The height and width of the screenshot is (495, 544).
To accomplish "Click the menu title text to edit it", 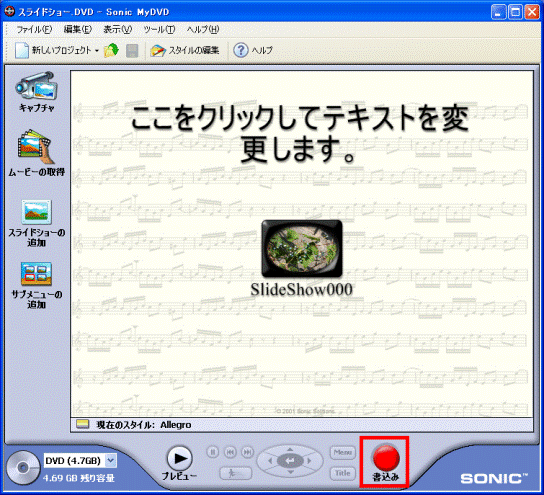I will point(300,134).
